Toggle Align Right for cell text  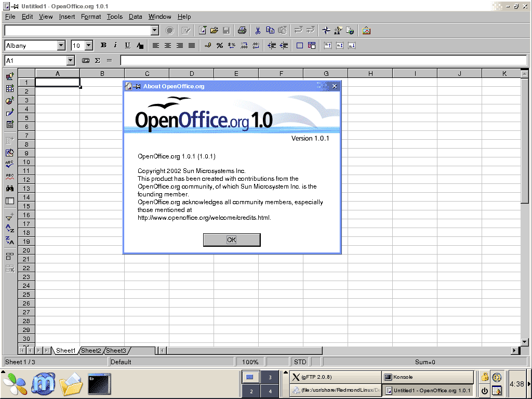[x=179, y=46]
